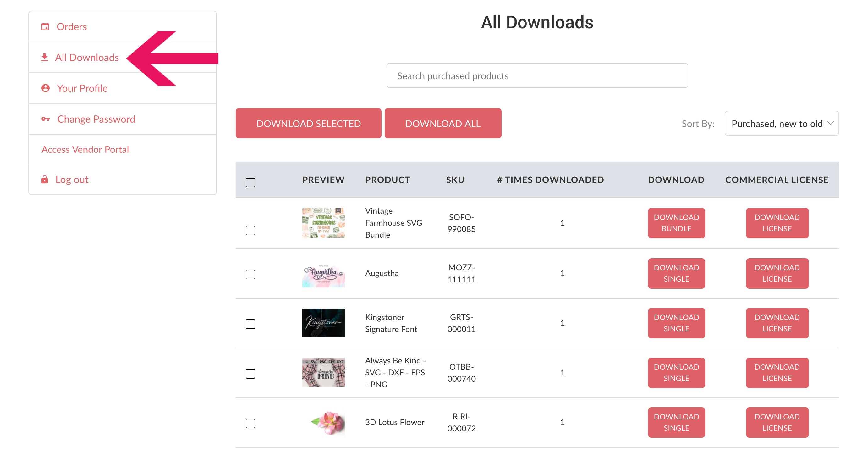This screenshot has width=868, height=449.
Task: Open the Augustha font preview thumbnail
Action: point(323,273)
